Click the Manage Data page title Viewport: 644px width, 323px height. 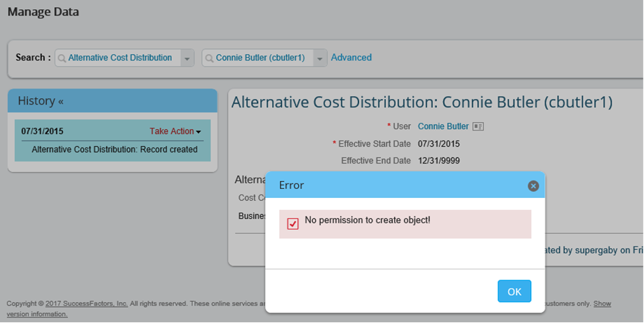[43, 12]
